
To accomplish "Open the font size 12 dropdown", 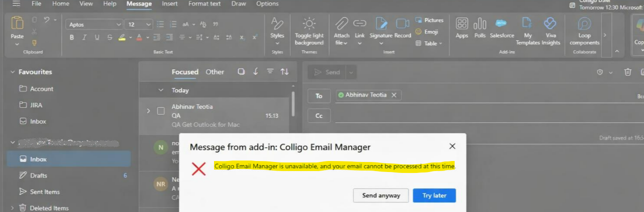I will click(148, 24).
